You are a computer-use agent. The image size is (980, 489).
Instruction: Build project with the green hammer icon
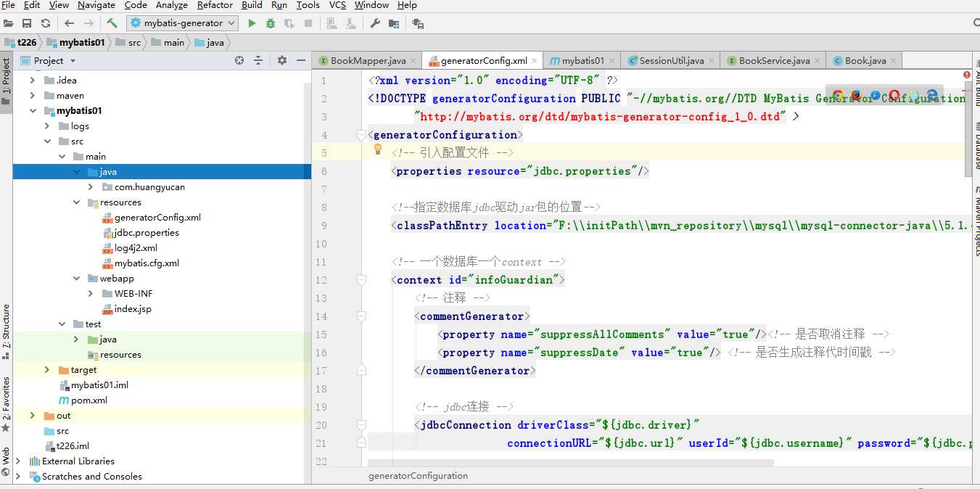click(112, 23)
